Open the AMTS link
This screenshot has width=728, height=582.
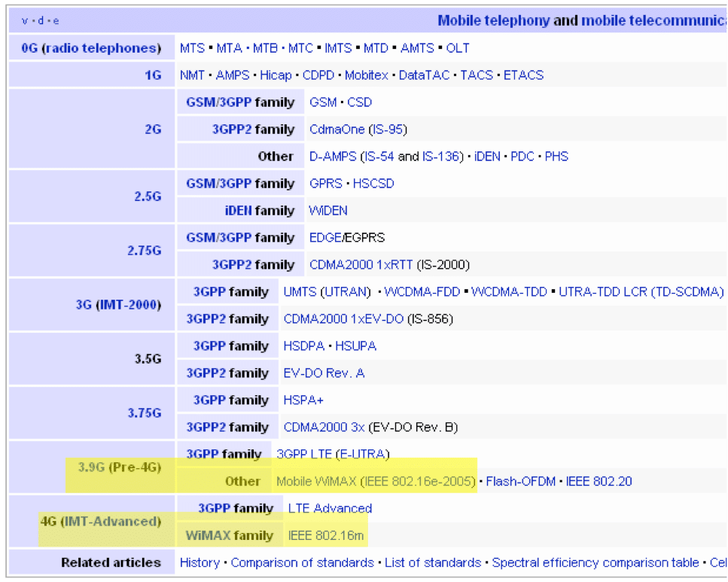click(417, 48)
